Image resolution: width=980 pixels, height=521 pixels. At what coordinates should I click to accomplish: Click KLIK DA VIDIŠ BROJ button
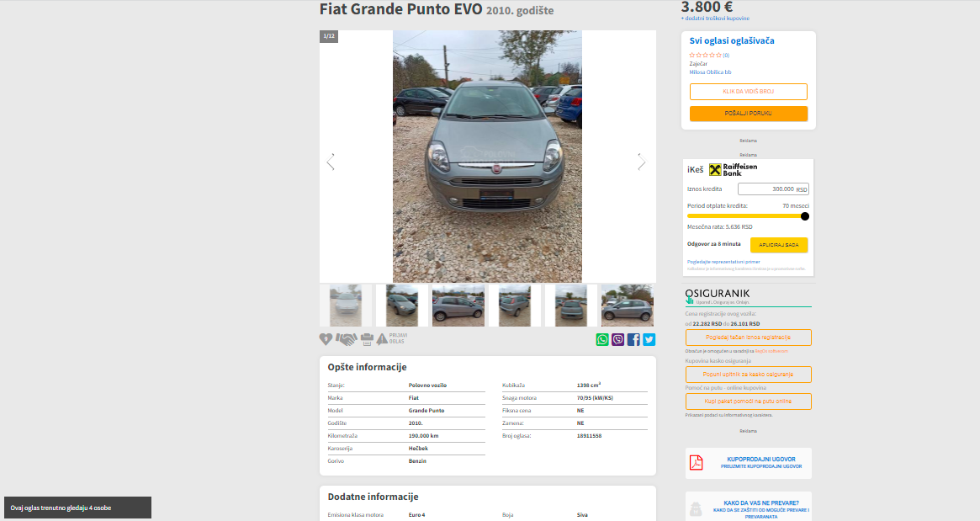[x=748, y=91]
